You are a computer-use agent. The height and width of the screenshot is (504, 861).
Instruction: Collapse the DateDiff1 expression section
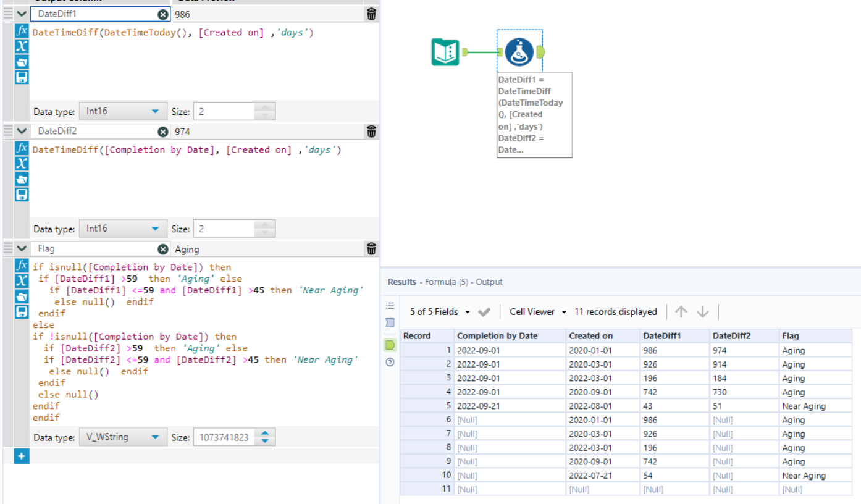tap(22, 14)
